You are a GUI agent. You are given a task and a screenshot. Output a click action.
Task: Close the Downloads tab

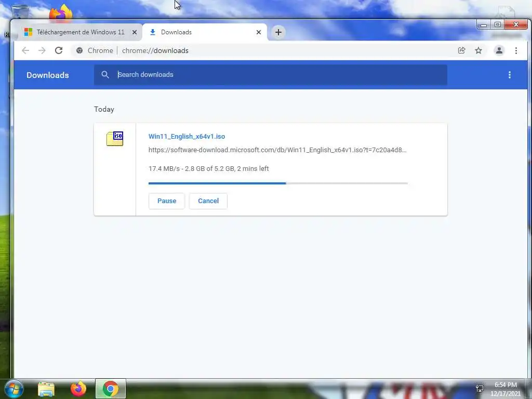tap(259, 32)
